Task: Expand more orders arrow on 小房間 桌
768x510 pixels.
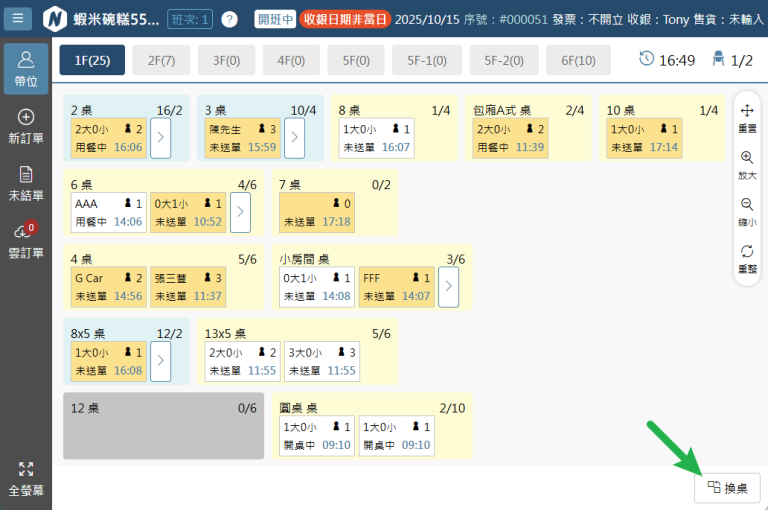Action: pyautogui.click(x=448, y=287)
